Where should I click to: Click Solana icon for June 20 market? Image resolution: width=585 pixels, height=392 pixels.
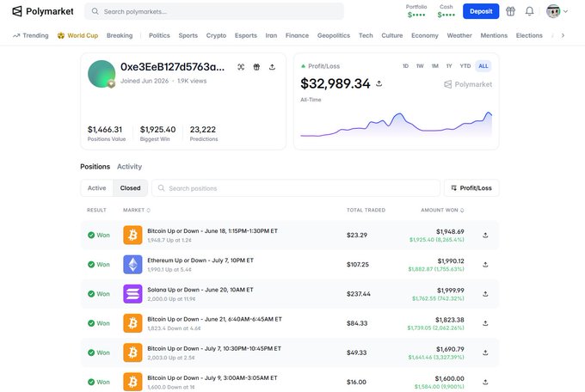point(132,294)
